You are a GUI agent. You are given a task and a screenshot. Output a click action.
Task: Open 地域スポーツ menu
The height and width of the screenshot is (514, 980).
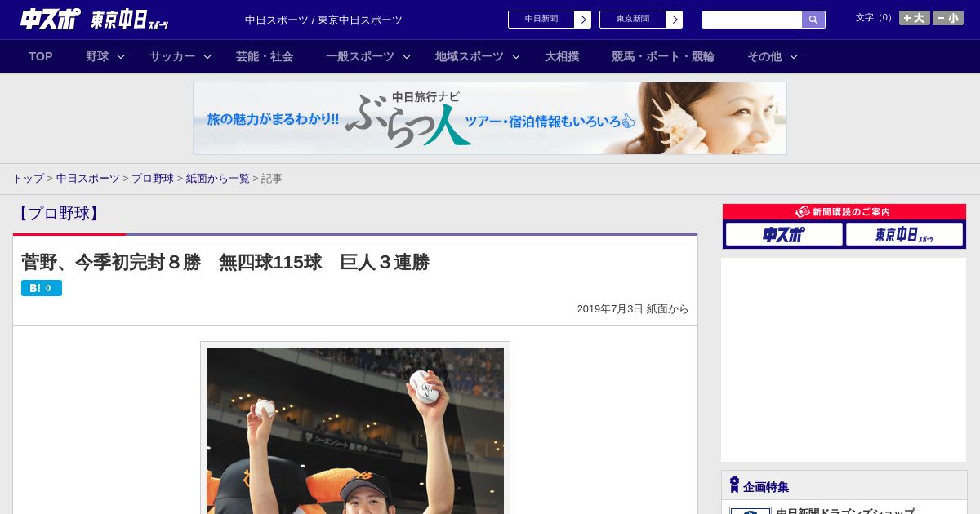(x=470, y=56)
